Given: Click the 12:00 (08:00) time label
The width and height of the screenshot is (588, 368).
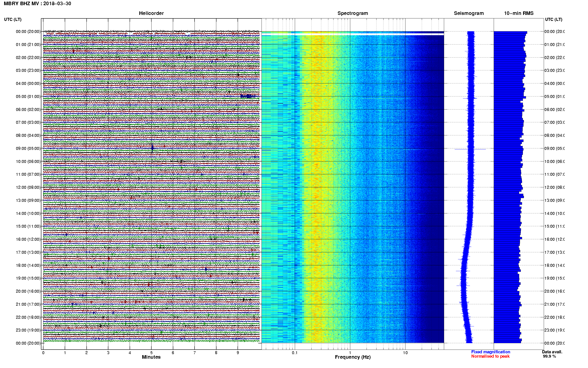Looking at the screenshot, I should (x=28, y=187).
